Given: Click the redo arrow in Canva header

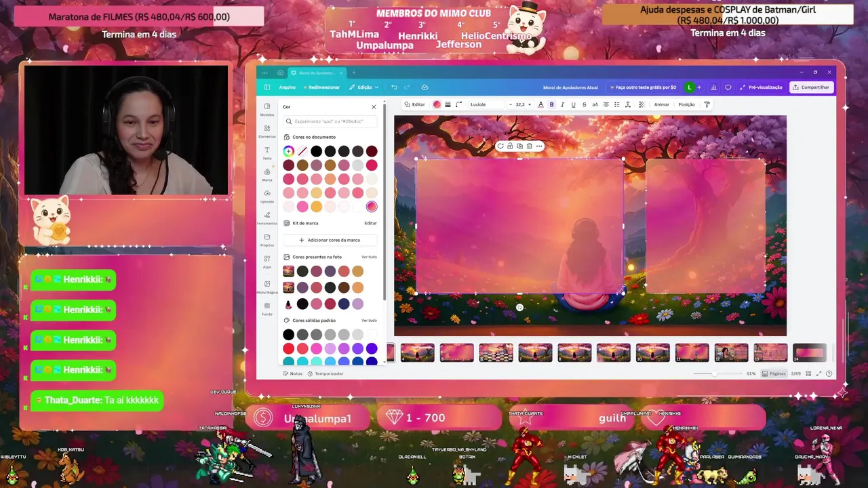Looking at the screenshot, I should pos(407,87).
